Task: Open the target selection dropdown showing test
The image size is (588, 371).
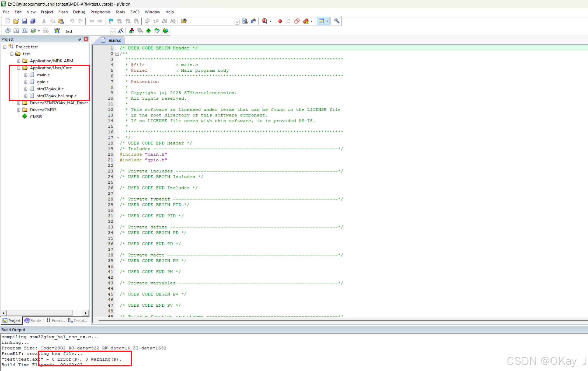Action: point(113,31)
